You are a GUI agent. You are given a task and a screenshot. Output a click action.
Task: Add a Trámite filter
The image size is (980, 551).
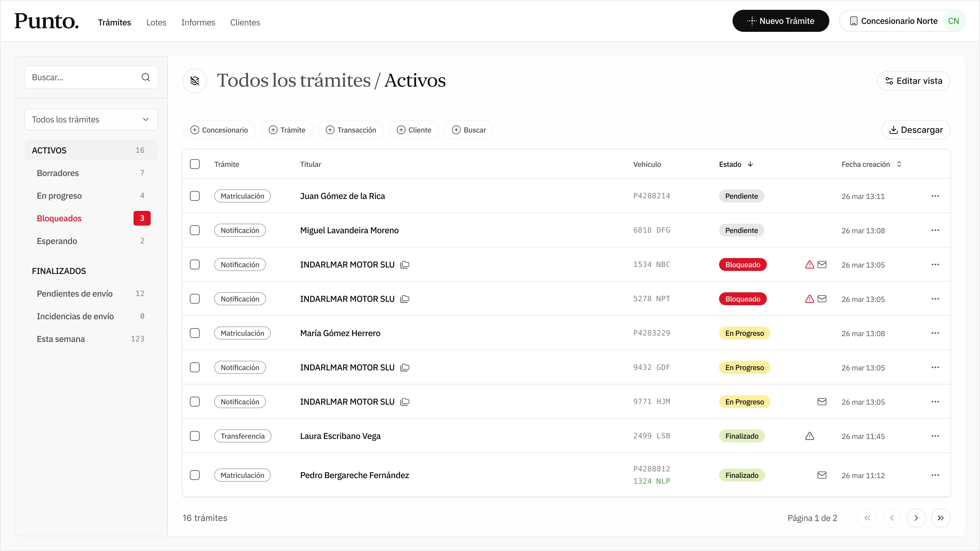click(x=287, y=130)
